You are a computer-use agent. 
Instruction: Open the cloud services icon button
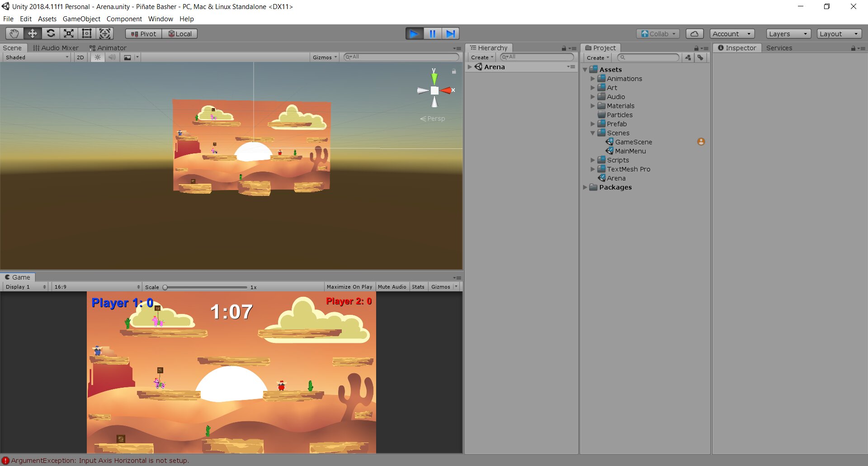pos(694,33)
